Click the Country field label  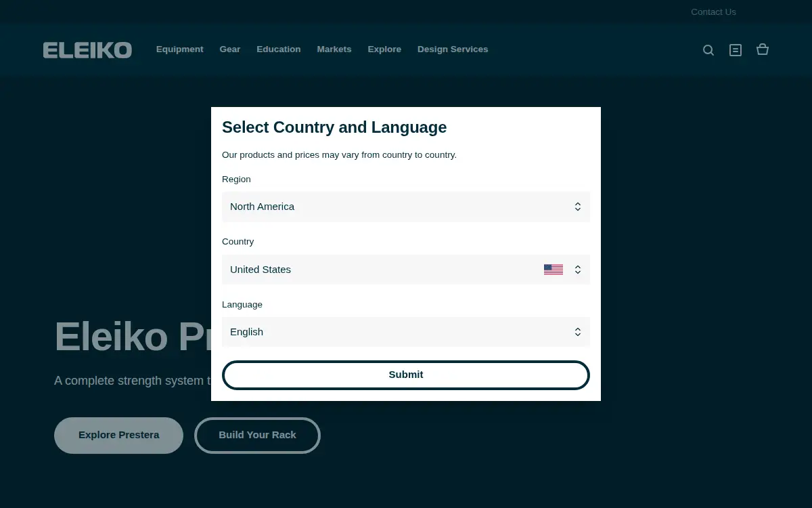[238, 242]
